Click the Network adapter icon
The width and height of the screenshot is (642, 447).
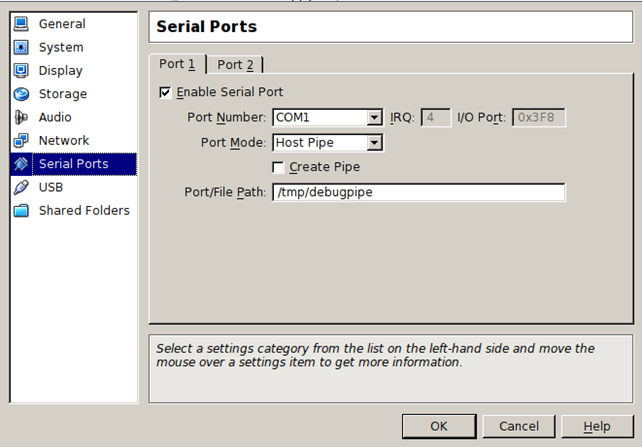point(21,141)
